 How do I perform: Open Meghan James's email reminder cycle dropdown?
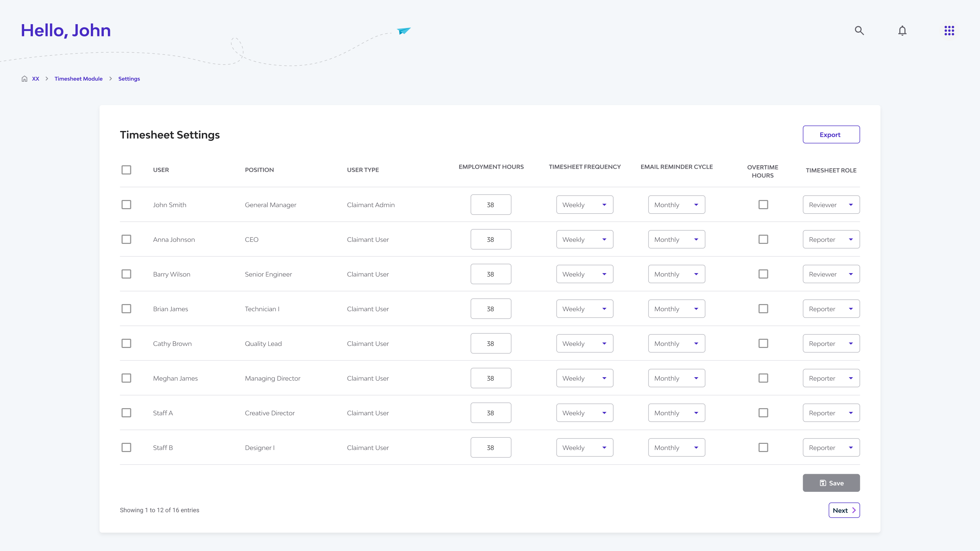click(676, 378)
